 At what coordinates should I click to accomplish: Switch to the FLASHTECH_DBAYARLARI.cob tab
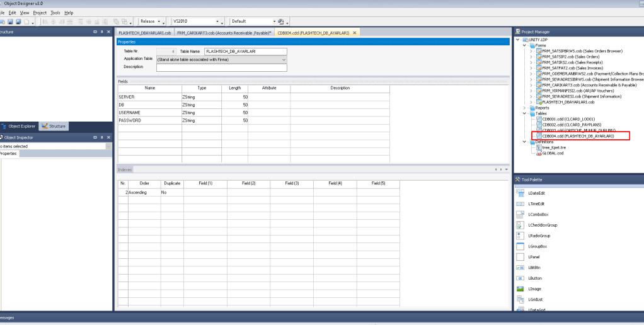pyautogui.click(x=144, y=33)
